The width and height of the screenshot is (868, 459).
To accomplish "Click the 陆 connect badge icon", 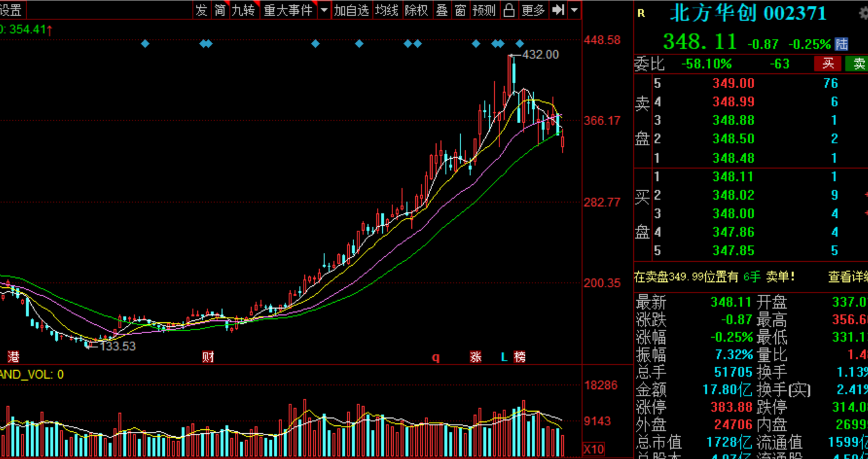I will 841,44.
